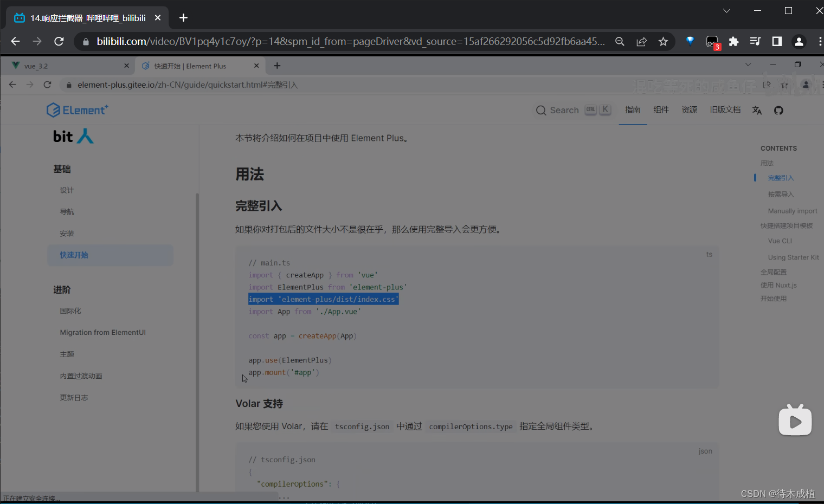Expand the tab search chevron in title bar
Image resolution: width=824 pixels, height=504 pixels.
(x=726, y=11)
